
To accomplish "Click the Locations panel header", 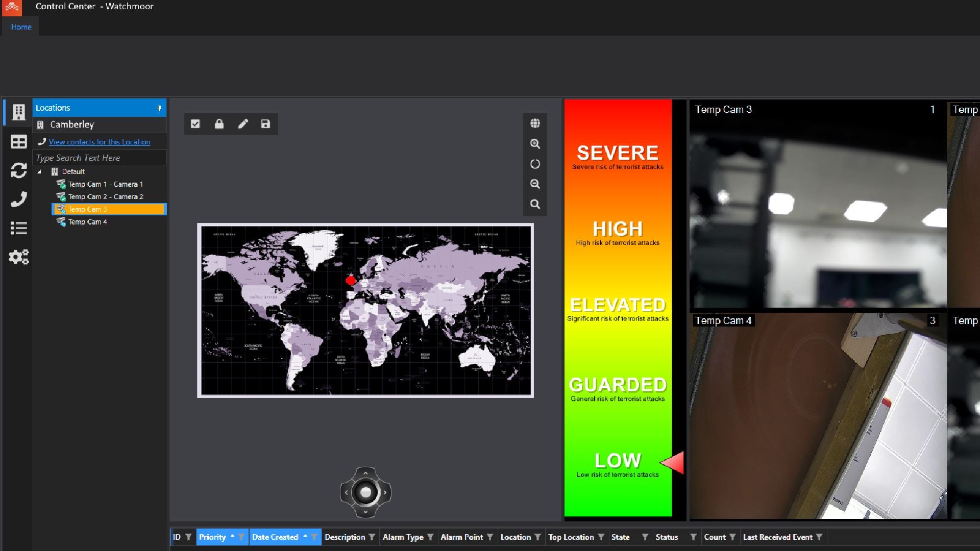I will click(100, 108).
